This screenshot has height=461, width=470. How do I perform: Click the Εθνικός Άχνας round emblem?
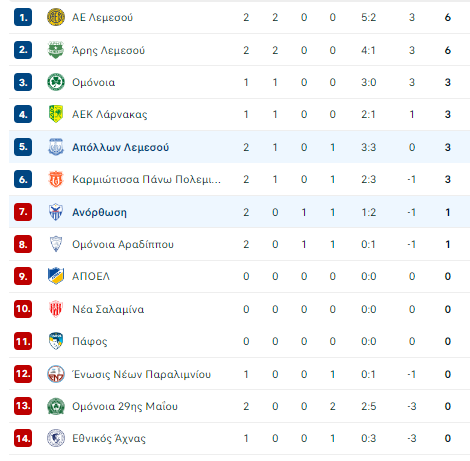pos(56,438)
